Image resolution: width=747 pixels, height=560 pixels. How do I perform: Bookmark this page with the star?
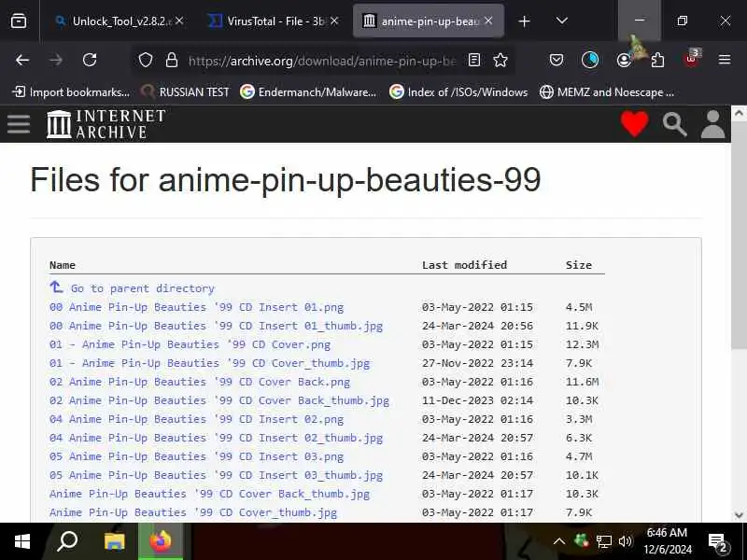pos(500,60)
